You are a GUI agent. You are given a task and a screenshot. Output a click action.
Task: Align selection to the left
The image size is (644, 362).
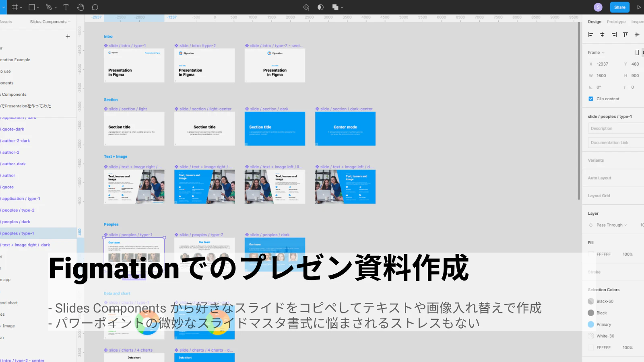pyautogui.click(x=590, y=35)
